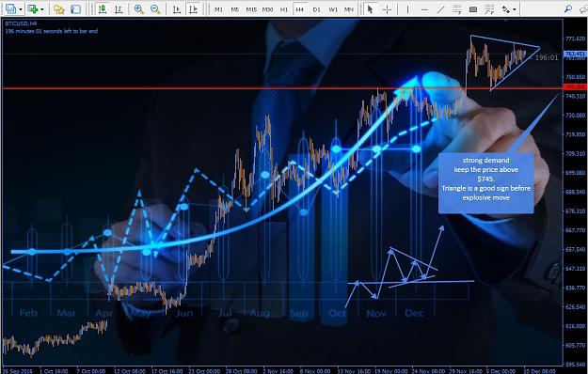Click the New Chart toolbar icon
This screenshot has width=588, height=374.
click(10, 9)
